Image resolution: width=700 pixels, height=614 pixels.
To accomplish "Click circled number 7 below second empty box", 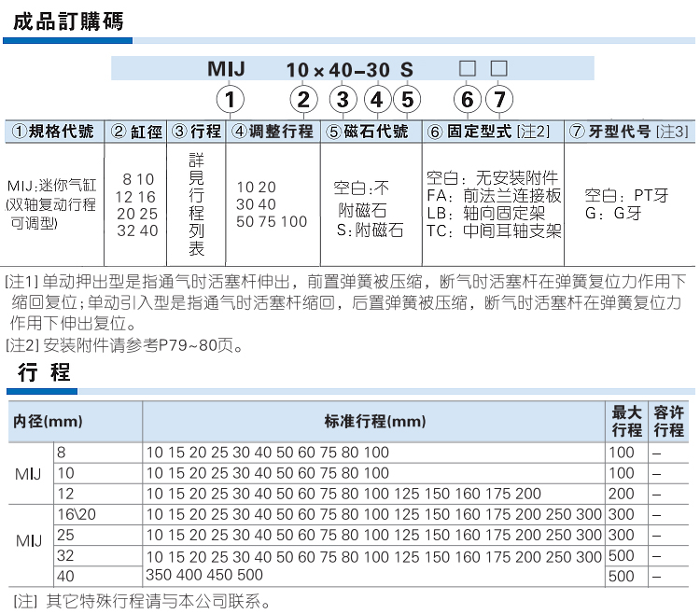I will [x=499, y=99].
